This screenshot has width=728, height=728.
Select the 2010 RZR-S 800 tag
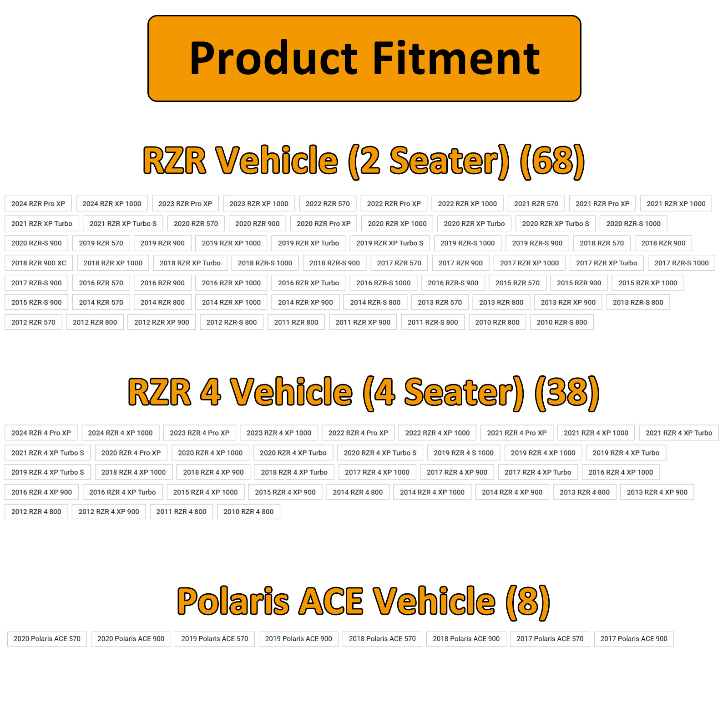click(x=562, y=322)
